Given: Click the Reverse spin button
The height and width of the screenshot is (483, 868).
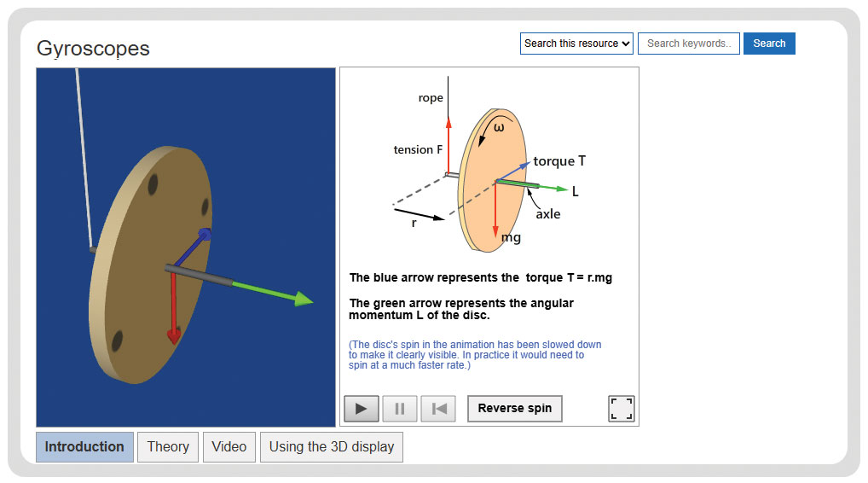Looking at the screenshot, I should pos(515,409).
